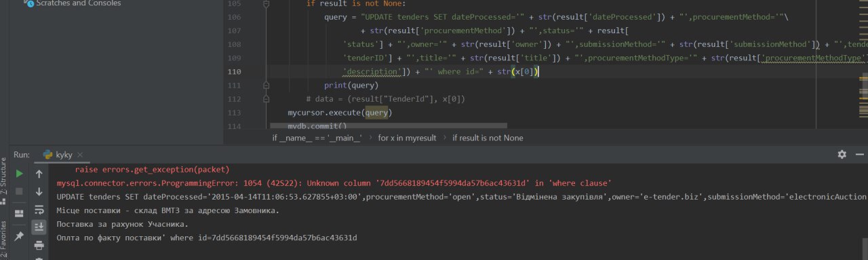Screen dimensions: 868x260
Task: Click the editor horizontal scrollbar
Action: (389, 126)
